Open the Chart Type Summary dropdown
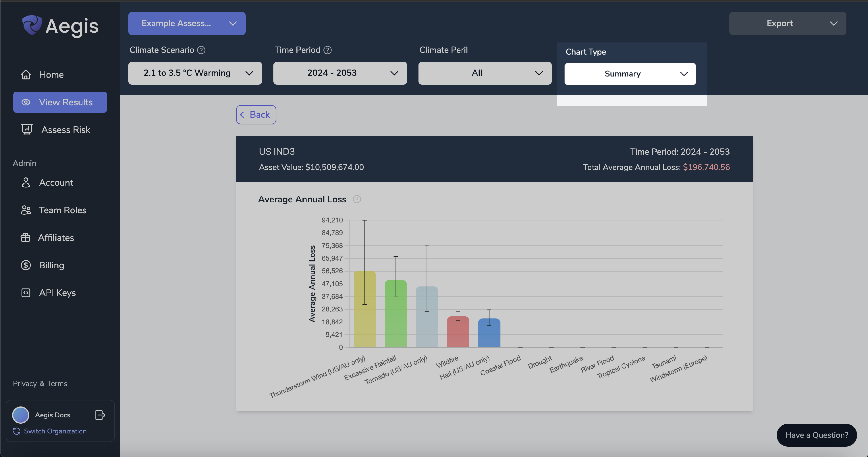868x457 pixels. click(x=630, y=74)
